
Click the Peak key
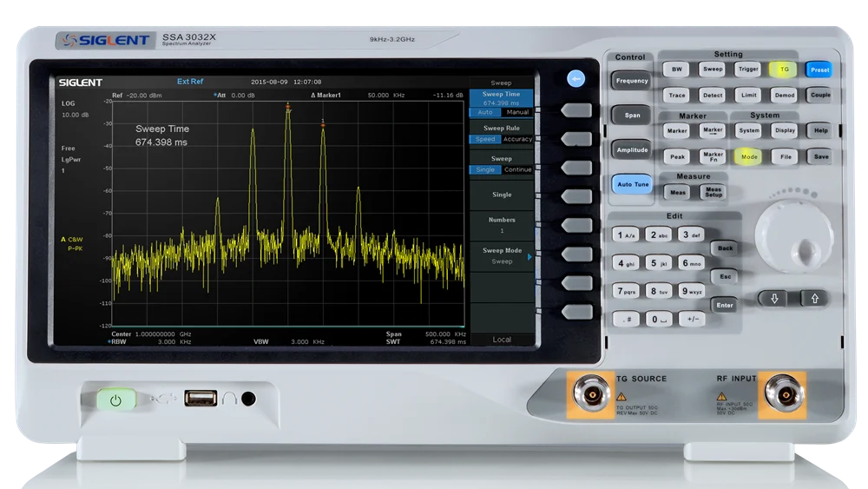point(677,156)
